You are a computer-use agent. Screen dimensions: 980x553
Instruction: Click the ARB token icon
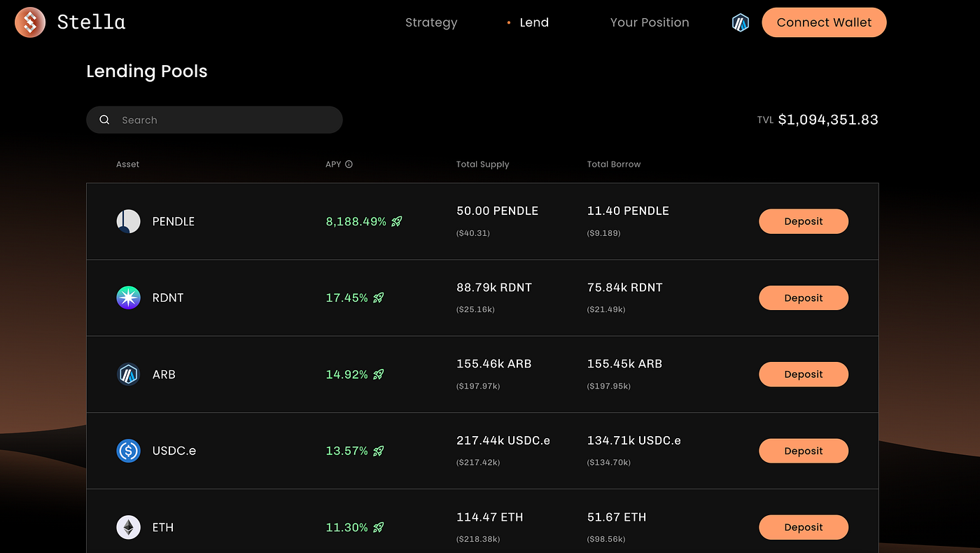[x=128, y=374]
